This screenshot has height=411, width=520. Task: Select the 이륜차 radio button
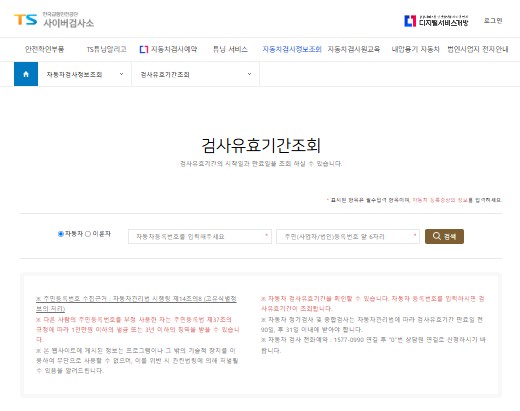point(88,234)
